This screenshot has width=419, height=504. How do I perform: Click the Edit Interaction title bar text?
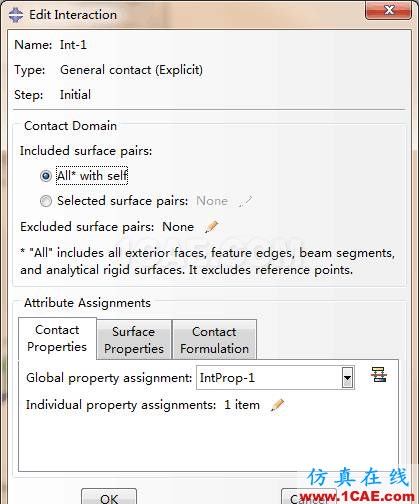[73, 15]
